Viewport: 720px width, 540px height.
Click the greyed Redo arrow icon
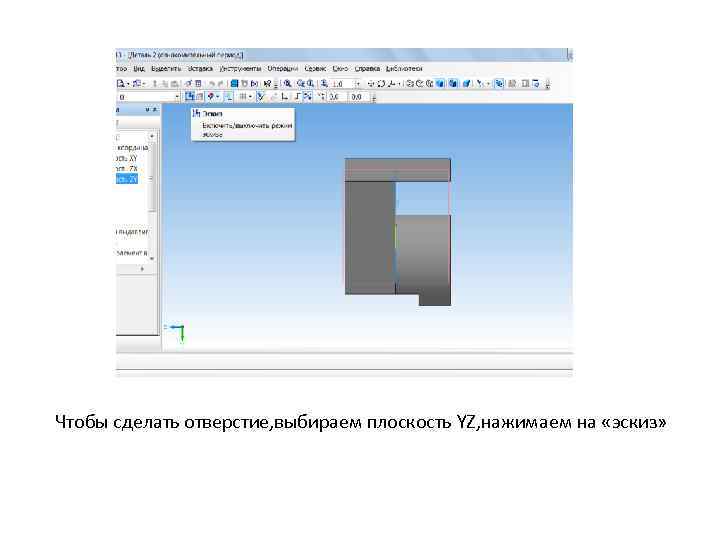coord(220,84)
